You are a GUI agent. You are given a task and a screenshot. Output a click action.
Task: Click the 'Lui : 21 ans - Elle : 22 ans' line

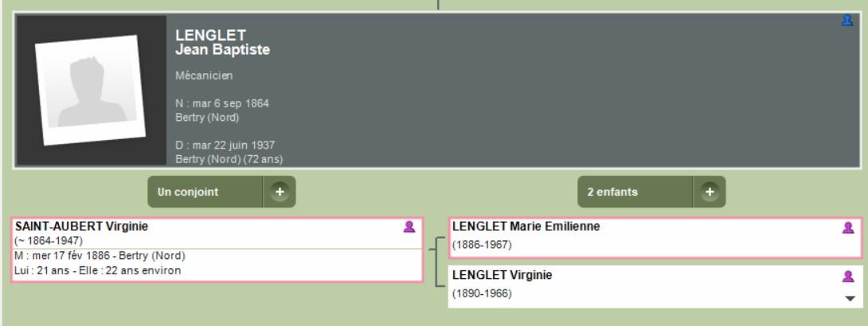click(x=98, y=271)
